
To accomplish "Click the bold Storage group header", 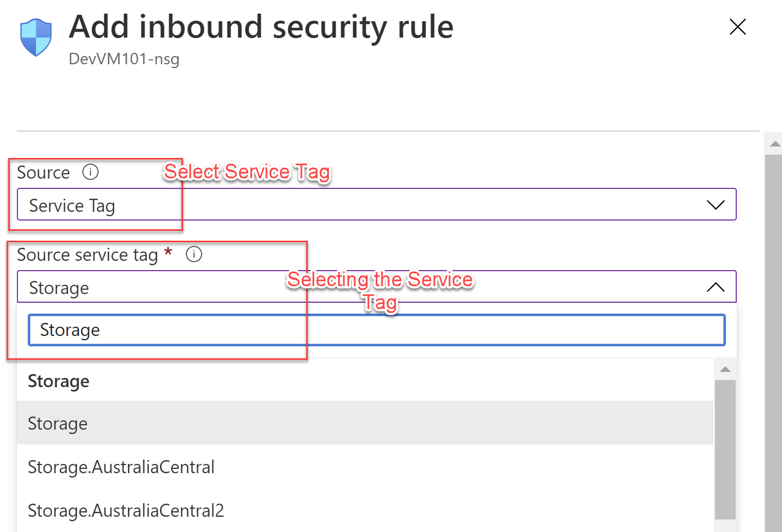I will coord(58,381).
